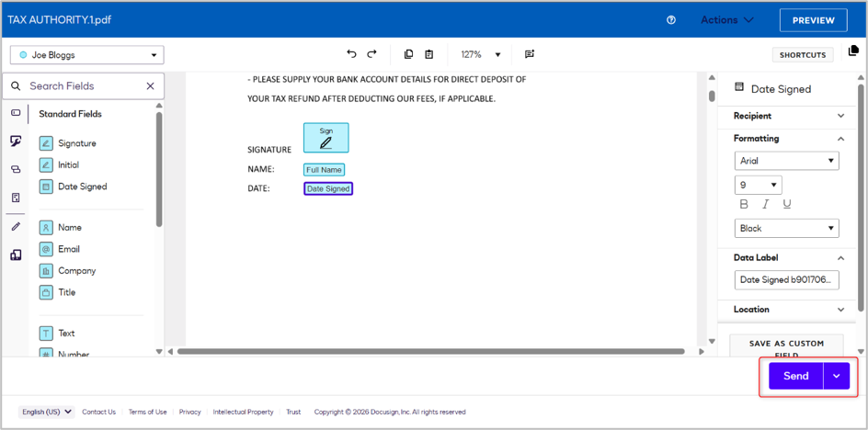Select the signature stamp sidebar icon
The width and height of the screenshot is (868, 430).
(16, 141)
